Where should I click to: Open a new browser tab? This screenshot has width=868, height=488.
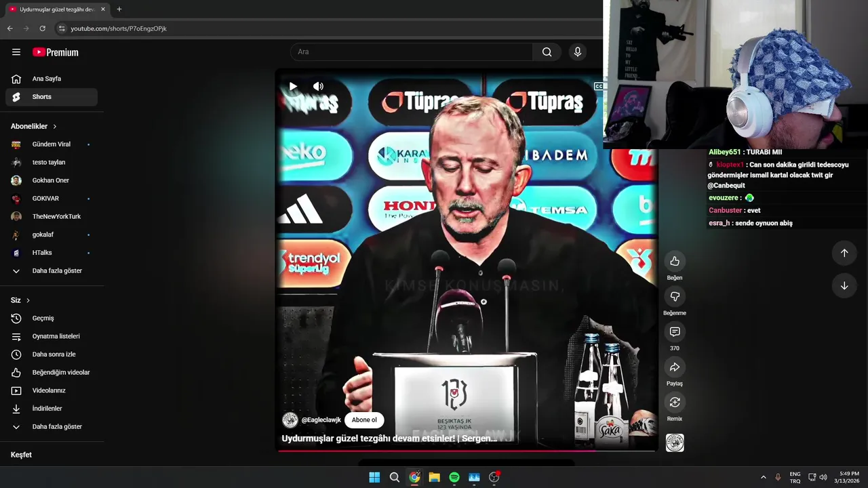point(119,9)
